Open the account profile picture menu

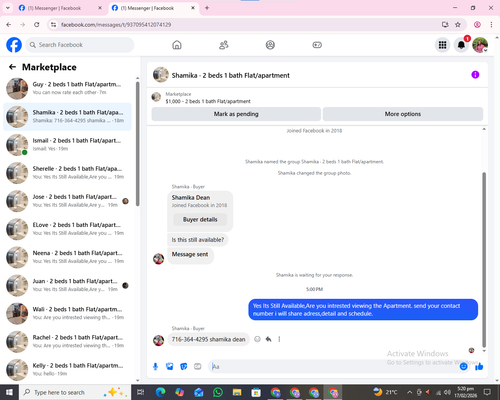point(480,45)
